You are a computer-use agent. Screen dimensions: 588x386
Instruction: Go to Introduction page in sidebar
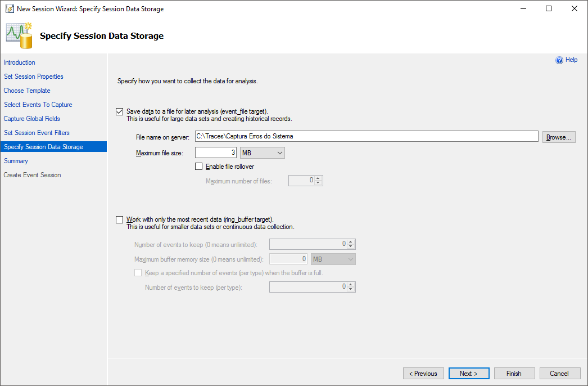click(x=20, y=62)
